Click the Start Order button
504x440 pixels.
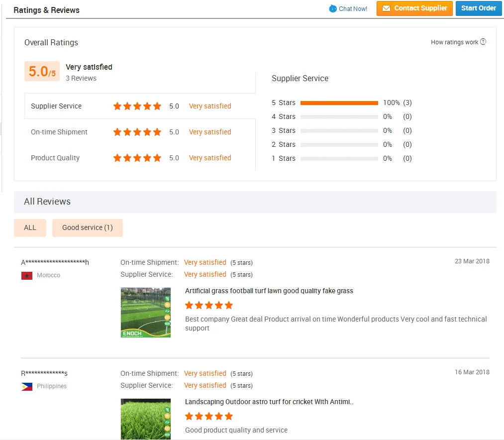(478, 8)
